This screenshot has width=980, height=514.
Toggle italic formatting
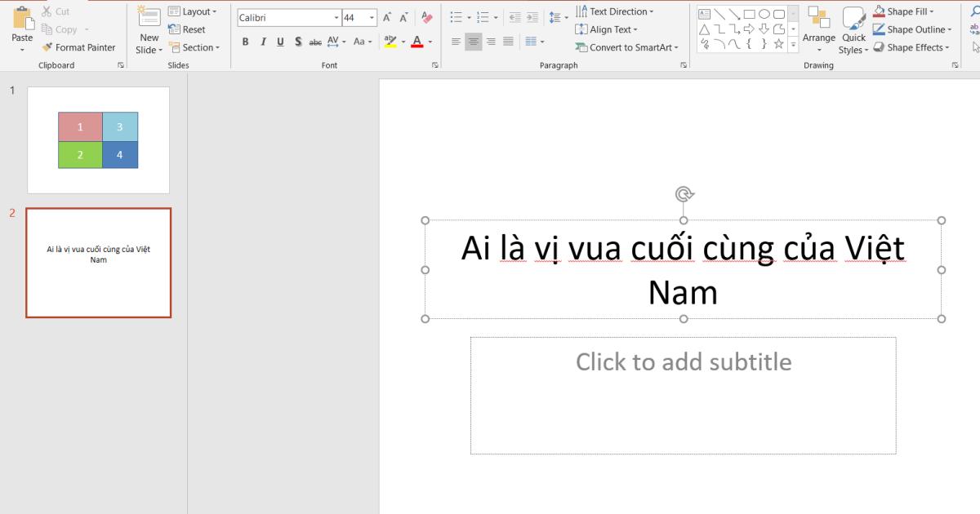click(262, 41)
